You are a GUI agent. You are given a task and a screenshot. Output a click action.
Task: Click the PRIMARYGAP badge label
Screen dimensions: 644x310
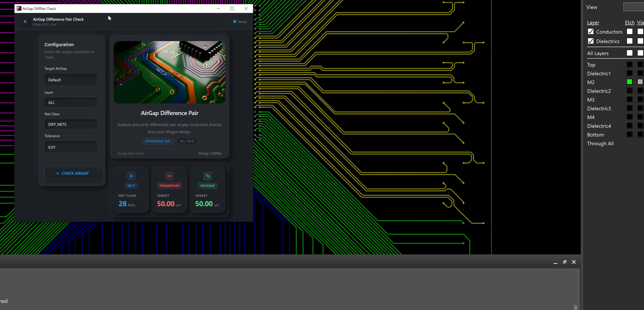click(170, 186)
